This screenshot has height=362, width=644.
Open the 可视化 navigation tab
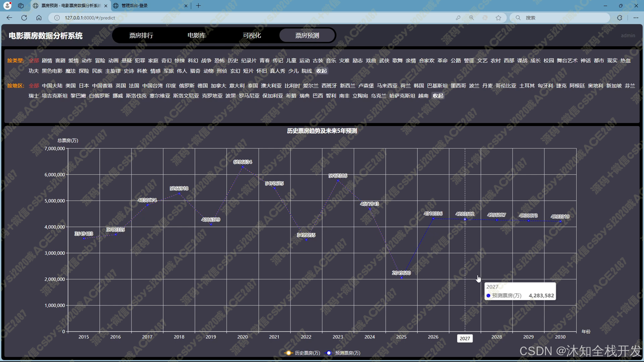(252, 36)
